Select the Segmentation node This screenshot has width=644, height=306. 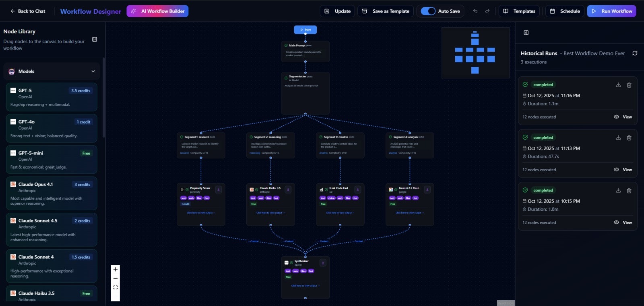pos(305,93)
